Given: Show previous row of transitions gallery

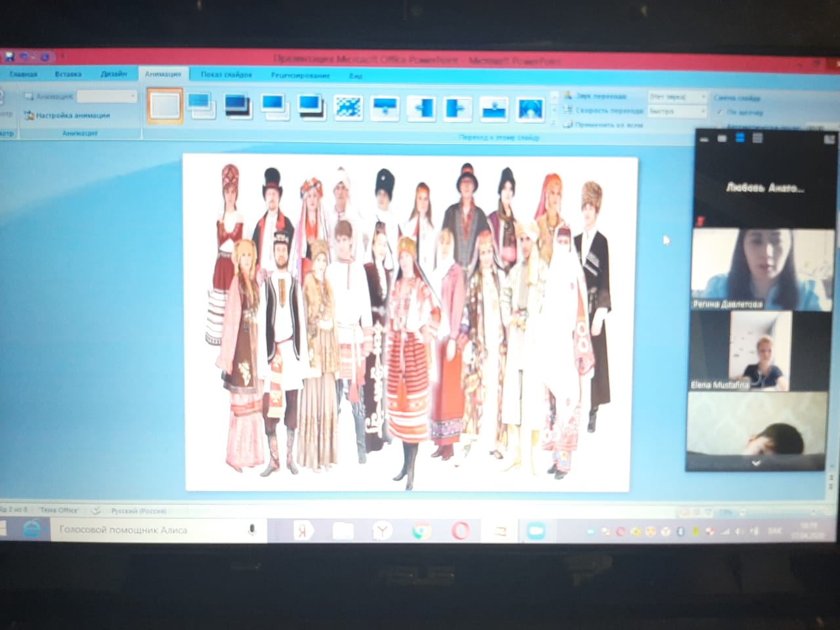Looking at the screenshot, I should (x=555, y=97).
